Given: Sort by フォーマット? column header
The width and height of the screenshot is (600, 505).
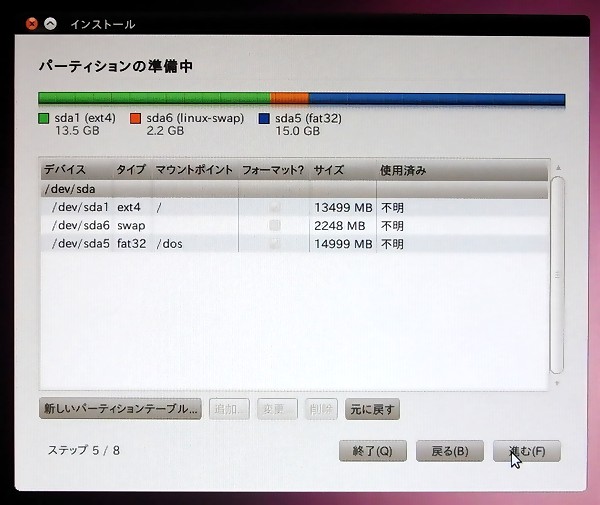Looking at the screenshot, I should point(274,170).
